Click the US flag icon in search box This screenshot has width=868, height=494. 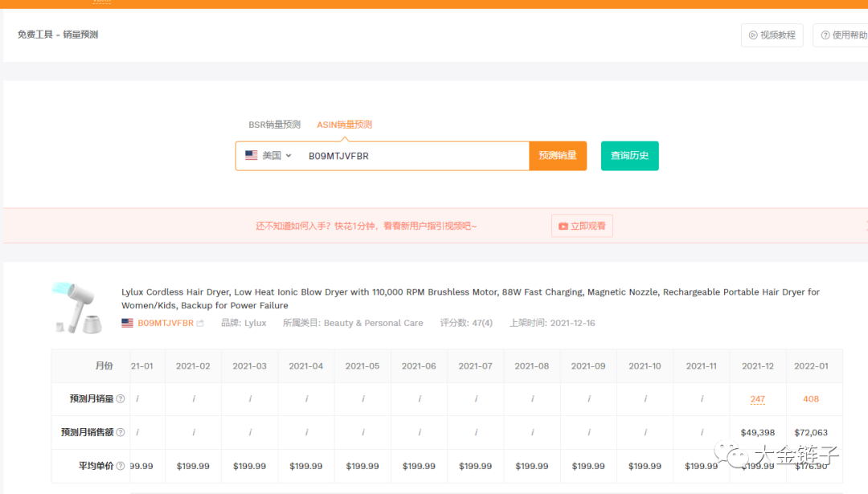tap(252, 156)
